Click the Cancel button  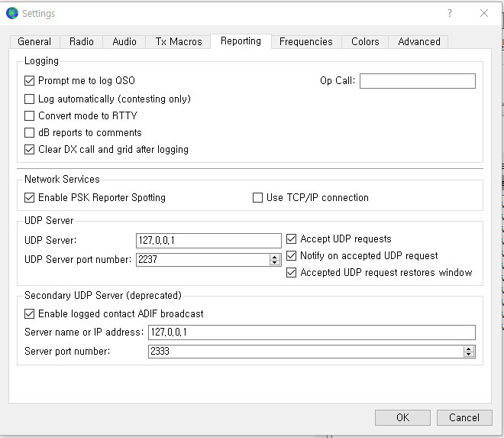coord(464,417)
